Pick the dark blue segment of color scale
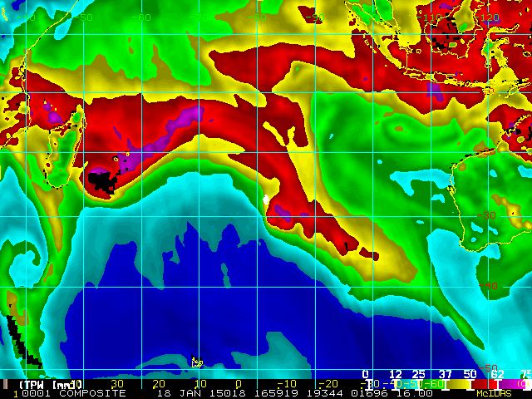This screenshot has height=399, width=532. [x=382, y=384]
